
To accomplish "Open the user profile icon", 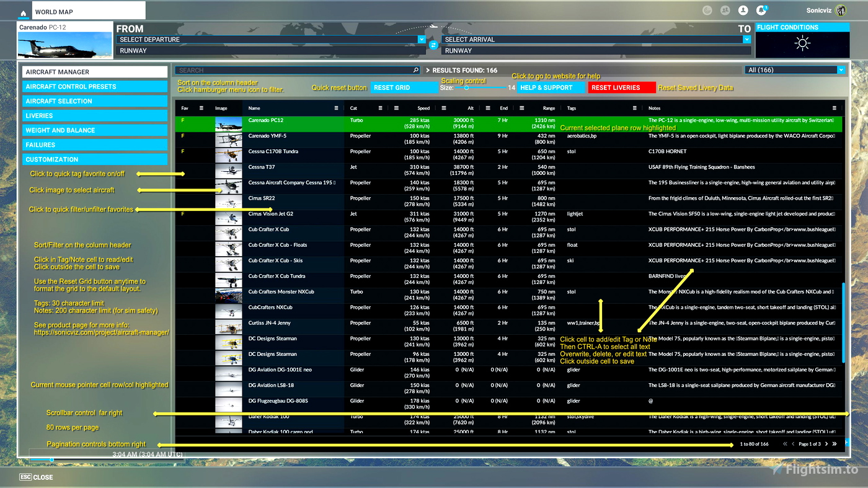I will click(743, 11).
